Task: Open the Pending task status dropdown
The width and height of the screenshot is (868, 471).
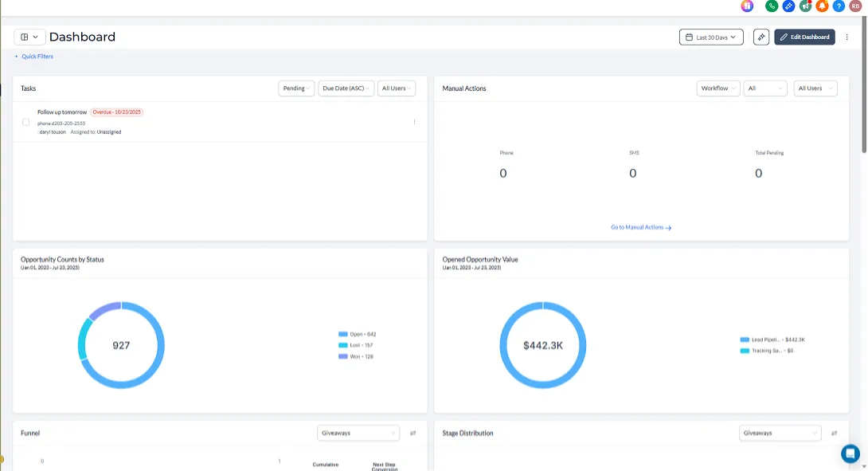Action: 296,88
